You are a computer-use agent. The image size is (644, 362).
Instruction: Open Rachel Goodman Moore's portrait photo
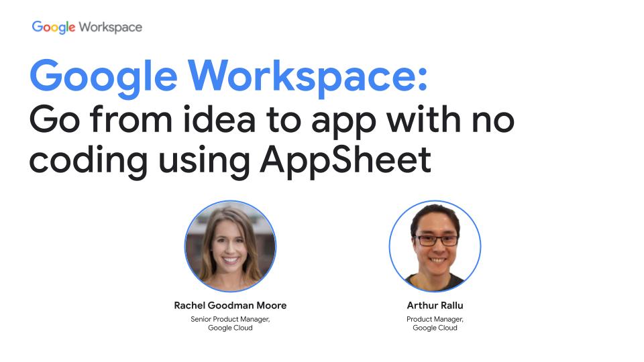coord(230,246)
